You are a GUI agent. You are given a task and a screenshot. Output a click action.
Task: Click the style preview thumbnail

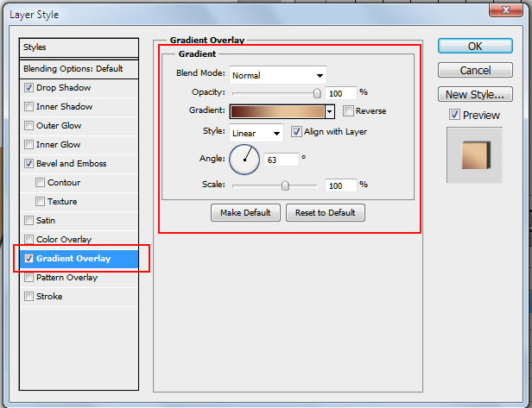click(x=473, y=154)
